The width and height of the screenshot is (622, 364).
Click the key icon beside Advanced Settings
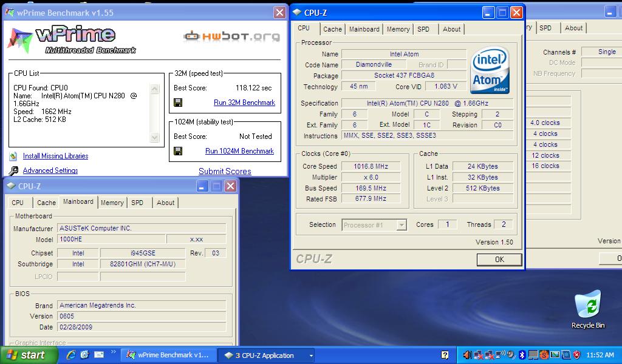[x=13, y=170]
